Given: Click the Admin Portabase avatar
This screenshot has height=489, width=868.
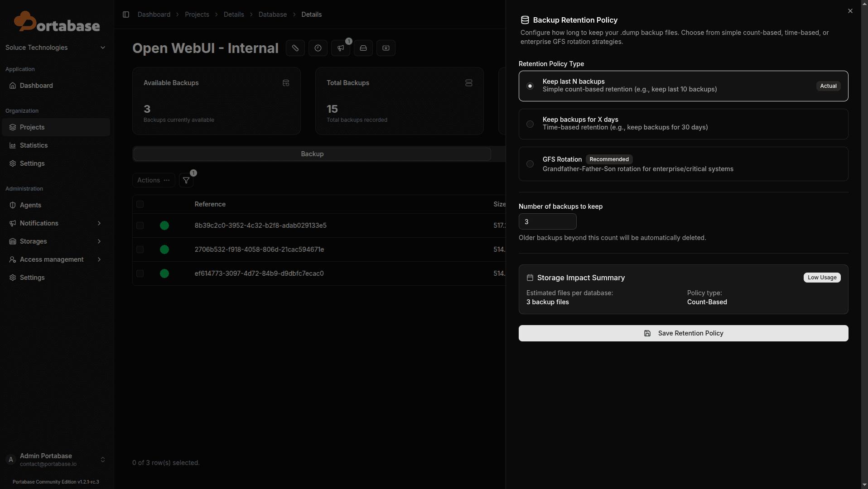Looking at the screenshot, I should [11, 460].
